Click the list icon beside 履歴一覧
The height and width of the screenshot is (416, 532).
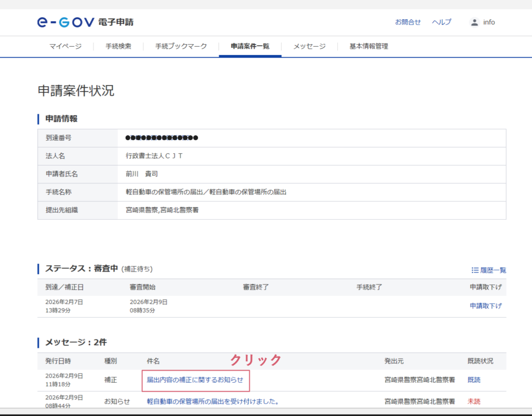tap(475, 270)
